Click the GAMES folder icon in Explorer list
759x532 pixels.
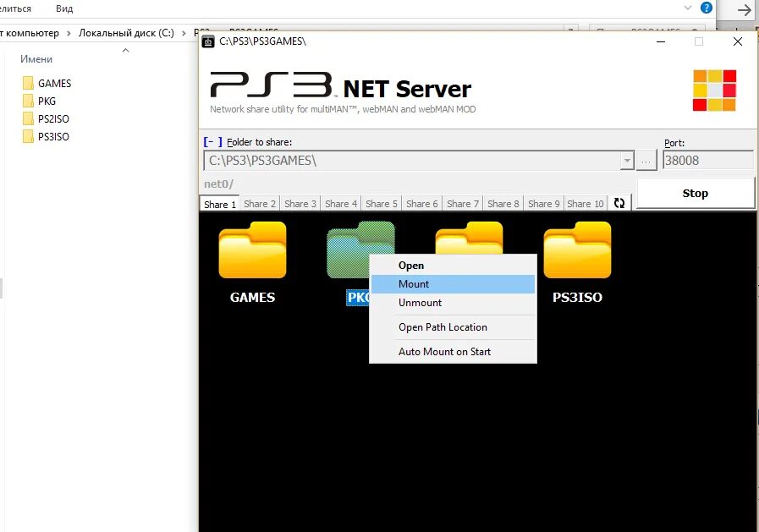pos(28,83)
